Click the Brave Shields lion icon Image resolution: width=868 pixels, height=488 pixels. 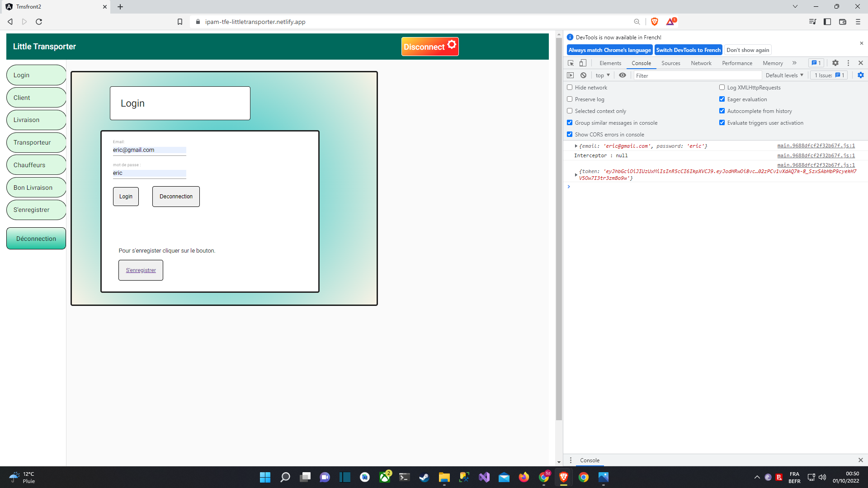[654, 22]
